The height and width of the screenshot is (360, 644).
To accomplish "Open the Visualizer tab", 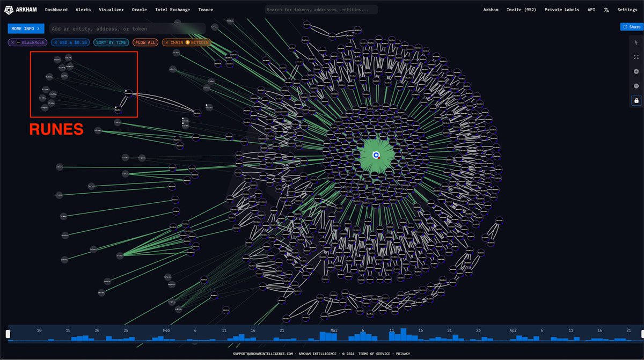I will pyautogui.click(x=111, y=10).
